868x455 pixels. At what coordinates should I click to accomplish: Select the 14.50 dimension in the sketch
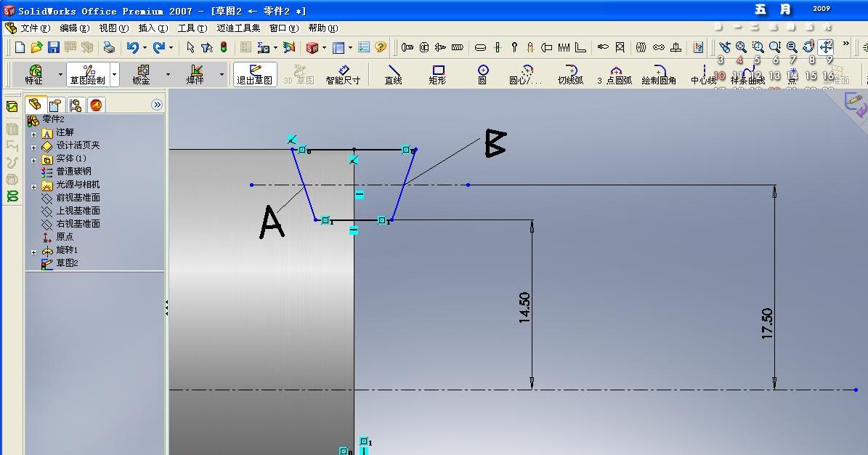point(524,307)
